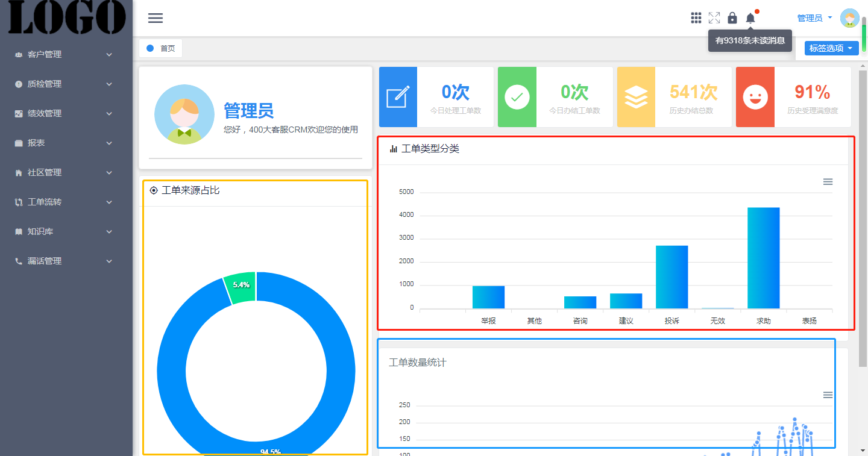Open the apps grid icon
This screenshot has width=868, height=456.
696,18
